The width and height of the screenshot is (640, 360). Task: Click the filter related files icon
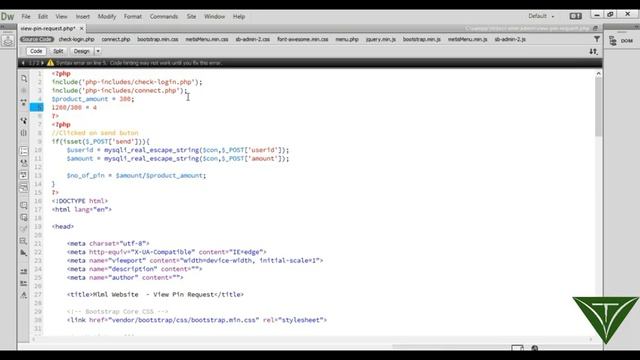tap(597, 39)
